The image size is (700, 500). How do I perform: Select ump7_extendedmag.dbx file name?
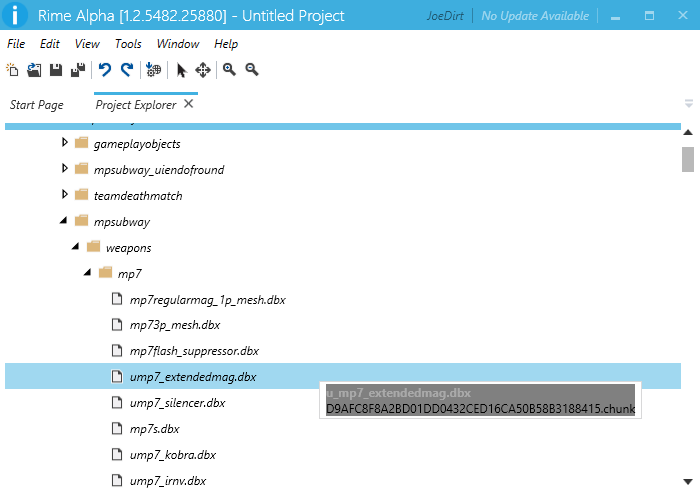tap(193, 377)
